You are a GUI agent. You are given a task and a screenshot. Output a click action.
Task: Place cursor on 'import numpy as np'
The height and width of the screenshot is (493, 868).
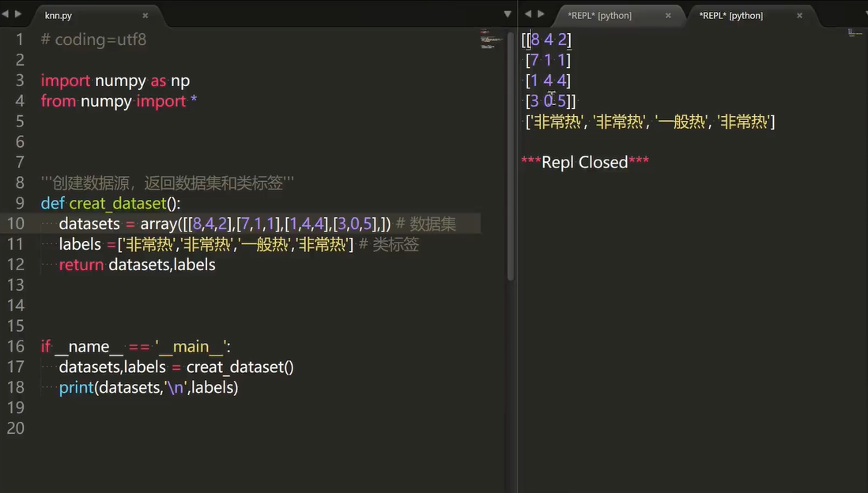click(115, 81)
